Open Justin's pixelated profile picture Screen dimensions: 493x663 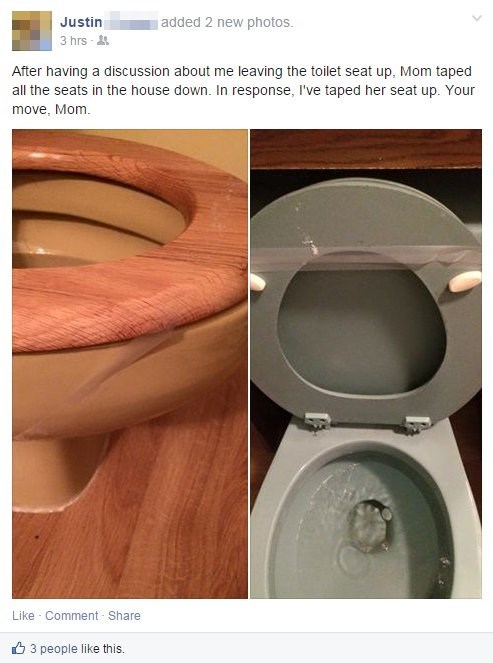coord(32,31)
